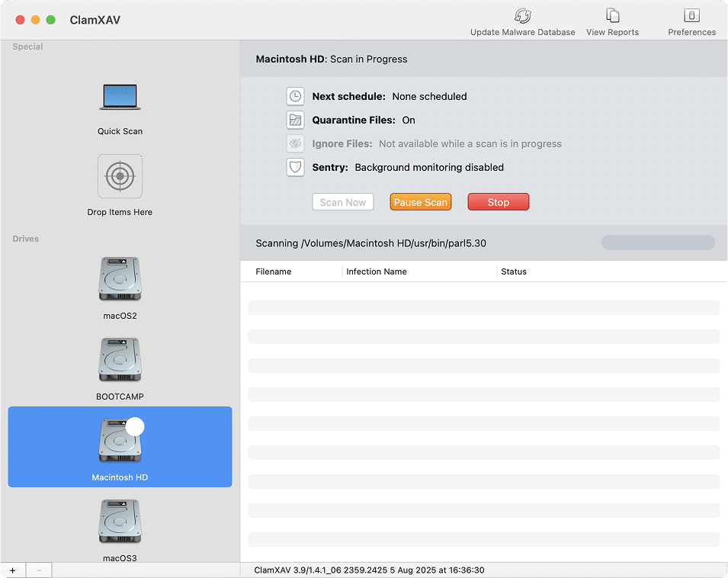Click the Next schedule clock icon
The width and height of the screenshot is (728, 578).
pos(295,97)
